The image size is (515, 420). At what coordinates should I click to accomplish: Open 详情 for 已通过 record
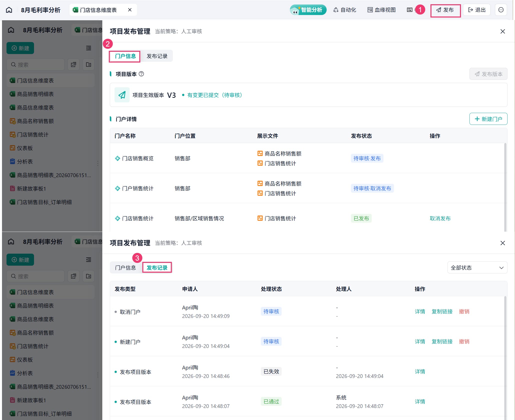click(x=420, y=401)
